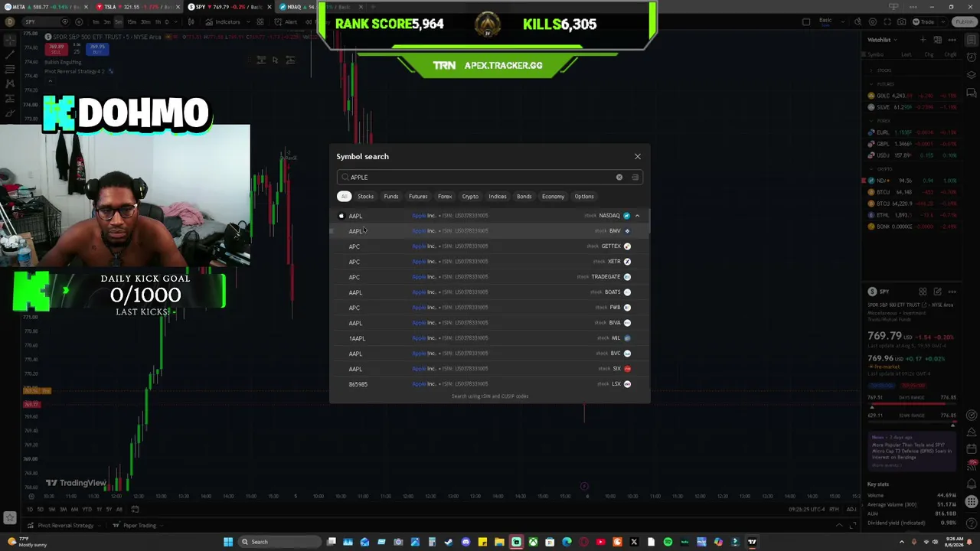
Task: Open the Alert button in chart toolbar
Action: (287, 21)
